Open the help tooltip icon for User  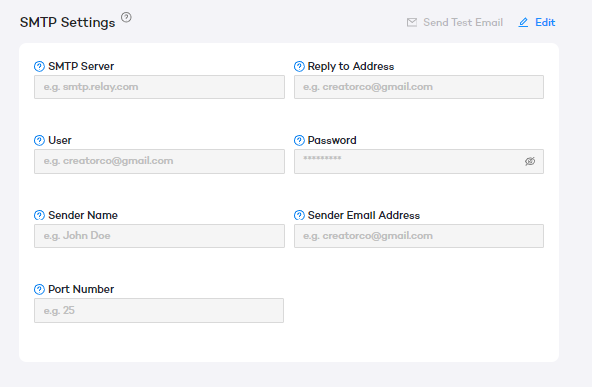tap(39, 140)
